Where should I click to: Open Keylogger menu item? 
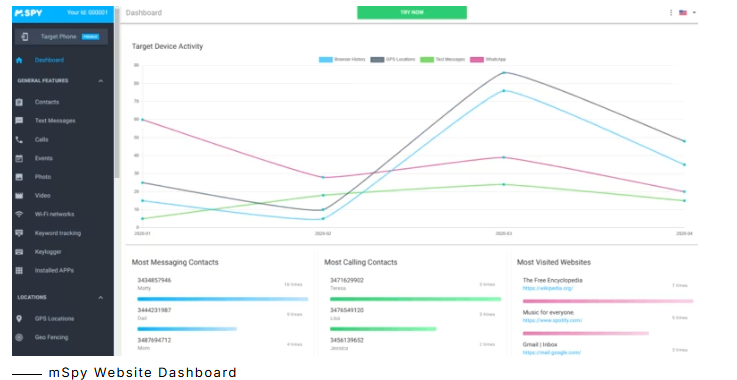click(x=48, y=252)
